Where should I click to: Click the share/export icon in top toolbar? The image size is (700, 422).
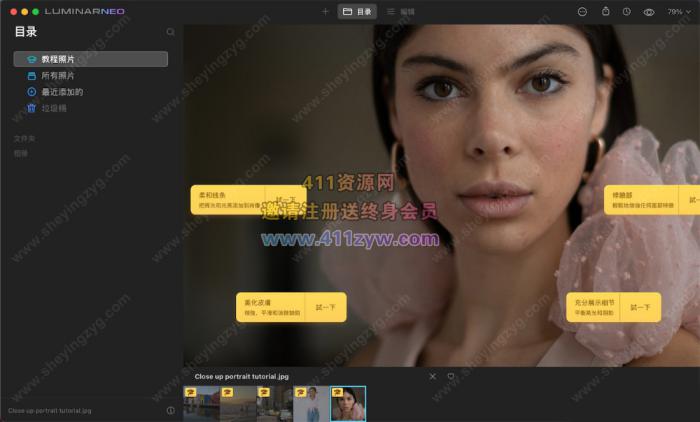coord(605,12)
